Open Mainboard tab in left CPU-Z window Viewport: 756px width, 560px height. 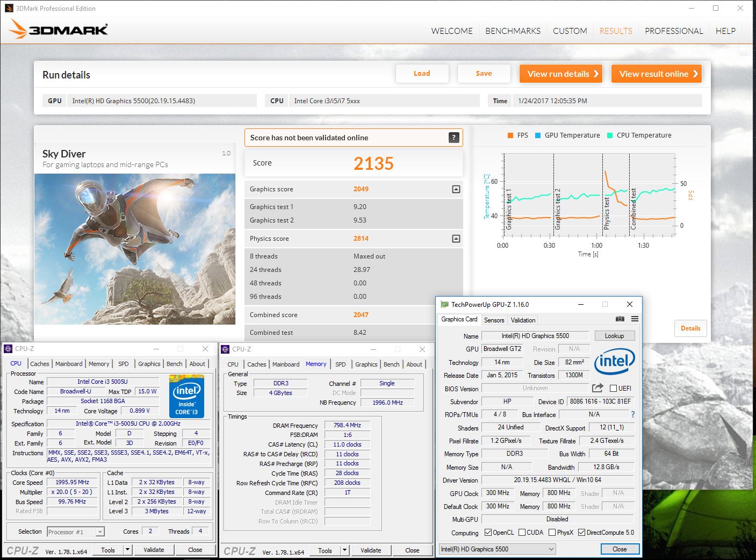(69, 364)
